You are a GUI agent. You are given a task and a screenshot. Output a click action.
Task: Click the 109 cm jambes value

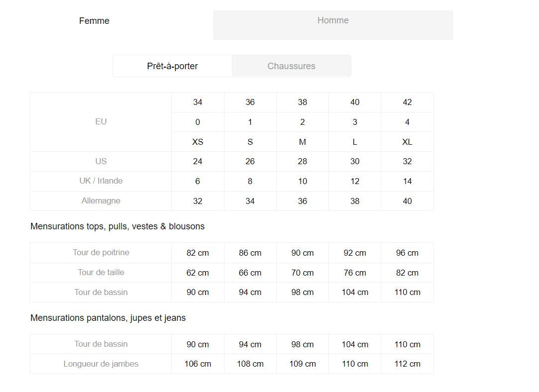pos(302,364)
